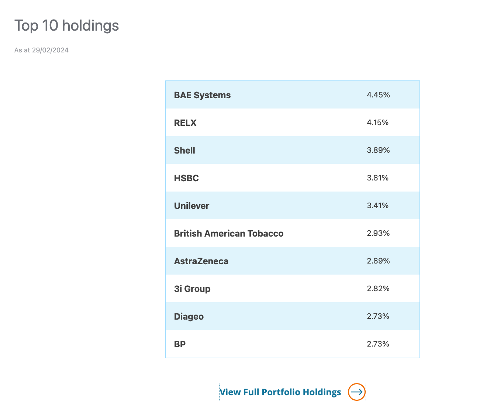Click the HSBC holding entry
The width and height of the screenshot is (504, 420).
tap(186, 178)
